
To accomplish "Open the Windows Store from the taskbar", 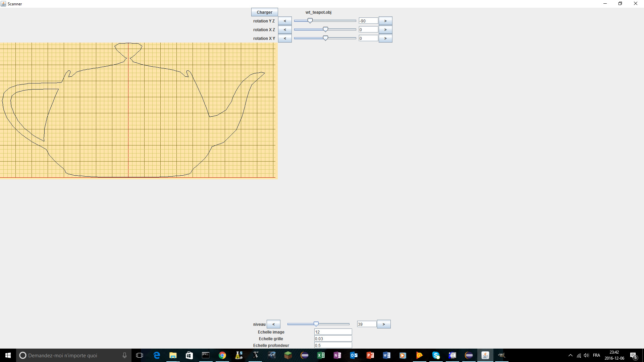I will (189, 355).
